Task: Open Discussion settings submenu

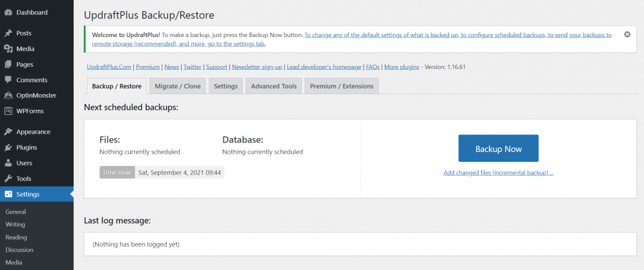Action: [19, 249]
